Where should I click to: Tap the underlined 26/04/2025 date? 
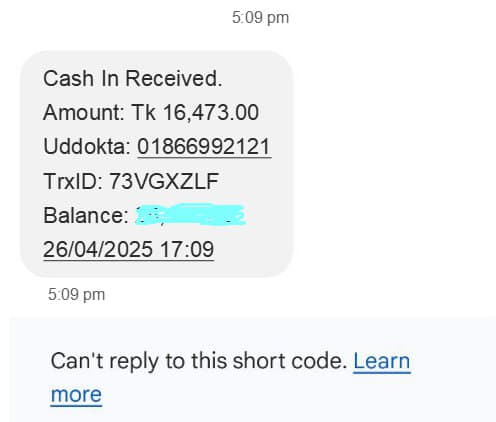(98, 249)
